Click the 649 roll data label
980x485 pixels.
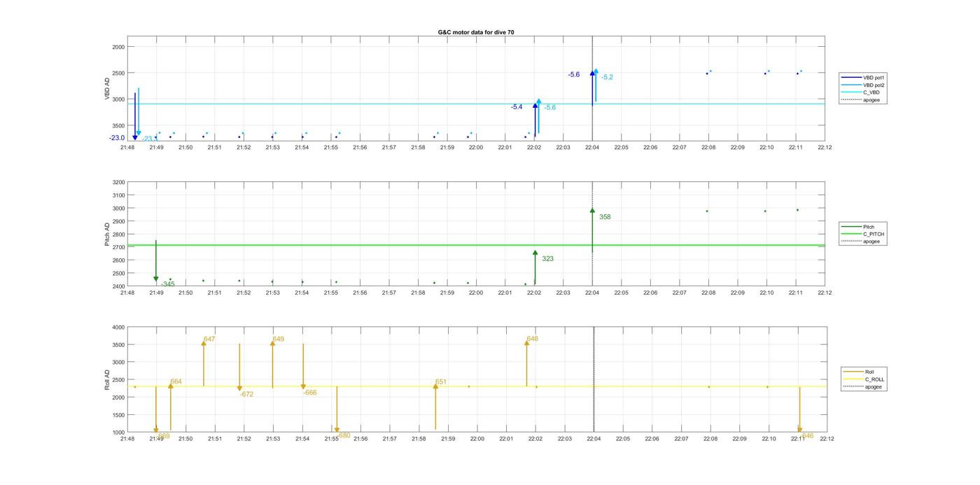coord(278,339)
